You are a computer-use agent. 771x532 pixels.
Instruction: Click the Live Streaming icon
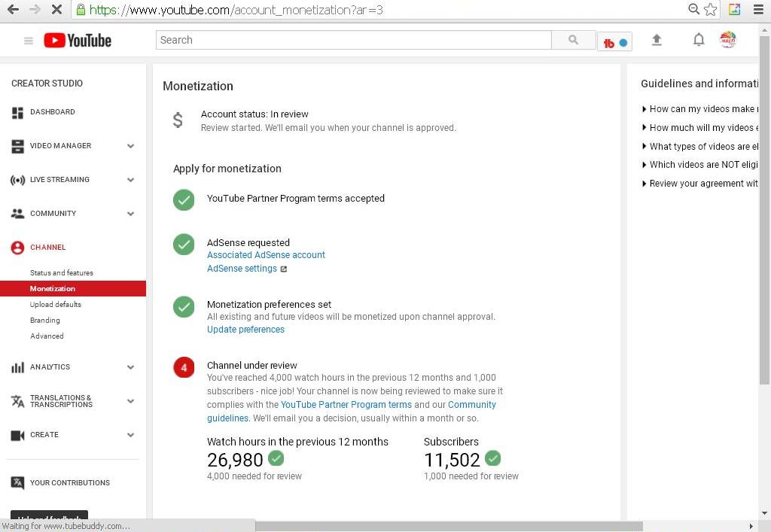pos(18,181)
